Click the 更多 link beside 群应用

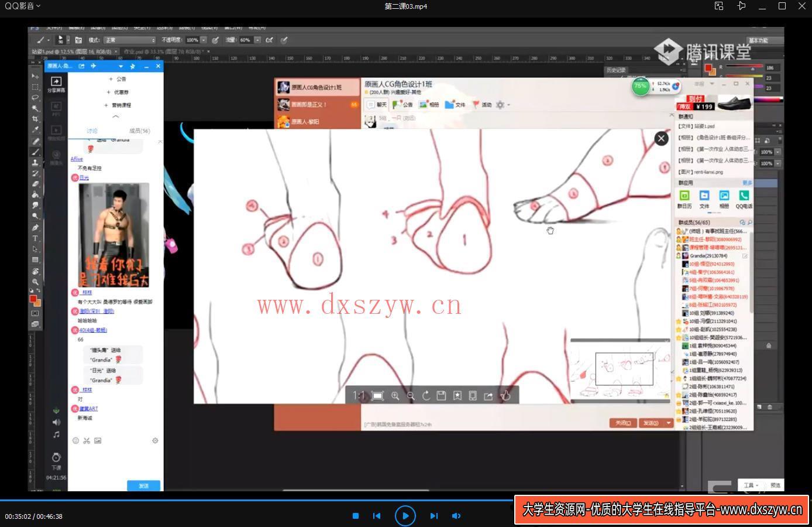coord(747,183)
